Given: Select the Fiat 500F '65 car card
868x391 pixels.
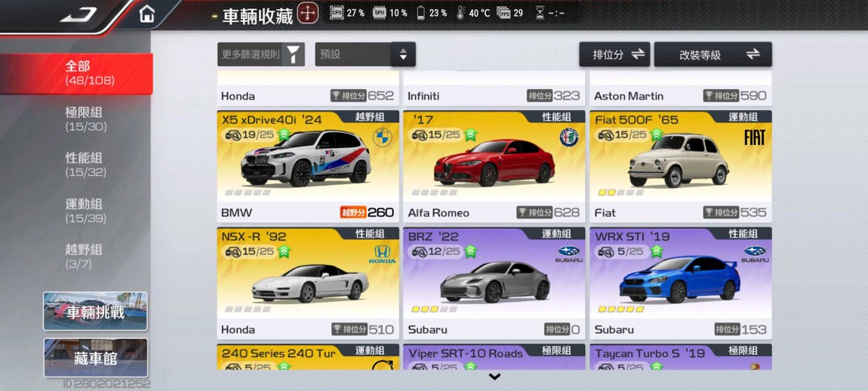Looking at the screenshot, I should tap(680, 166).
